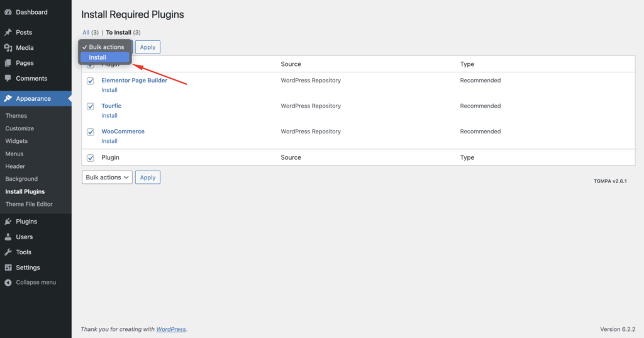Click the Source column header
Image resolution: width=644 pixels, height=338 pixels.
pyautogui.click(x=291, y=64)
